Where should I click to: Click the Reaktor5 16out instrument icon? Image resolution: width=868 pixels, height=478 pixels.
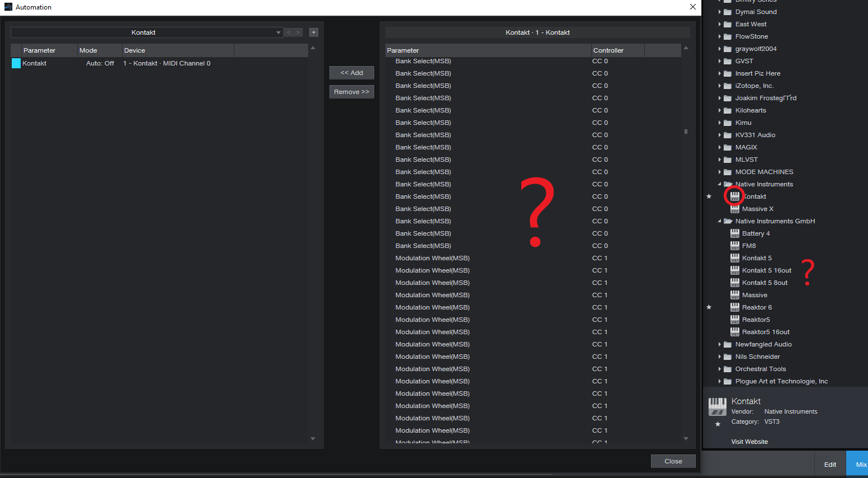(x=735, y=332)
